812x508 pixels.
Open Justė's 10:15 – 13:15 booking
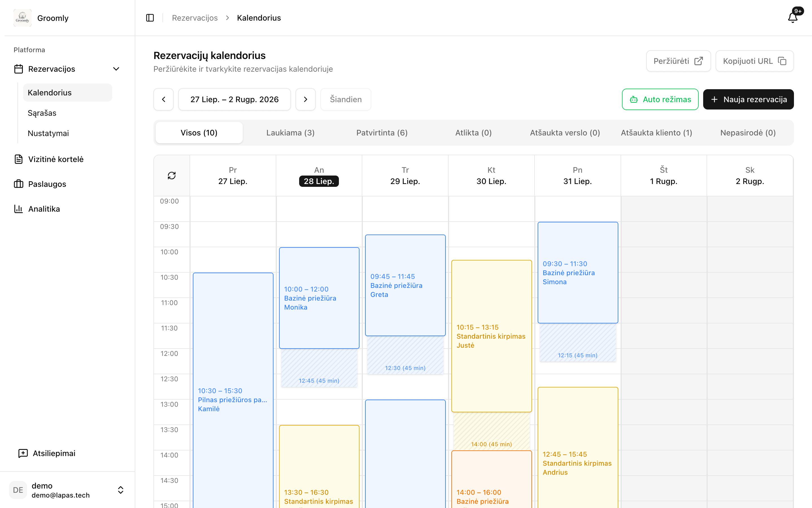click(x=491, y=336)
